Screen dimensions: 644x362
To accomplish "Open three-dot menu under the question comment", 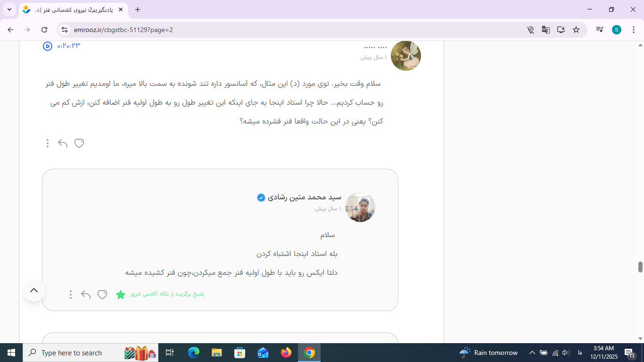I will (48, 143).
